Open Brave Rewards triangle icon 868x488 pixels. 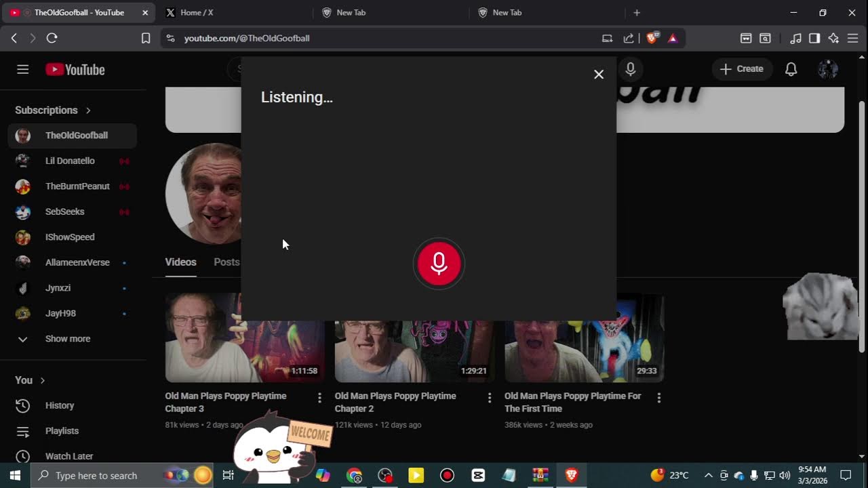(673, 38)
